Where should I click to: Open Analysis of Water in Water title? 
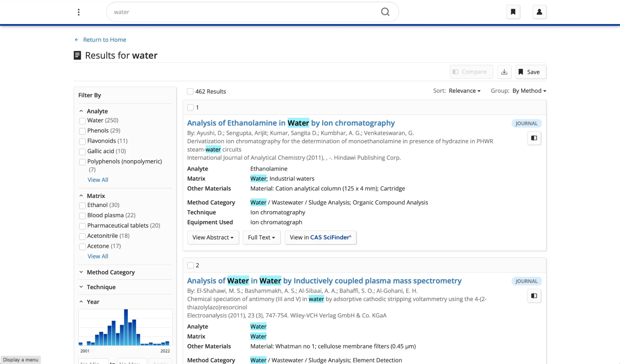tap(324, 281)
